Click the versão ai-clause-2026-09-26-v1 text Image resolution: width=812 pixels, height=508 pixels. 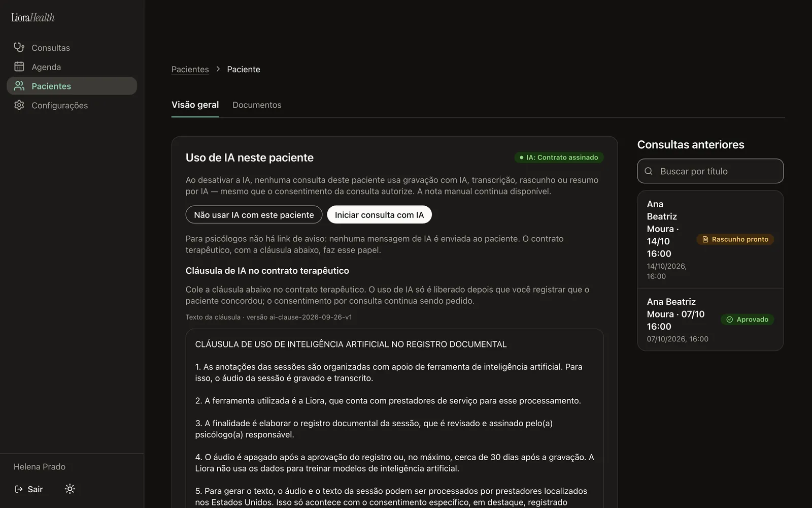pyautogui.click(x=299, y=317)
